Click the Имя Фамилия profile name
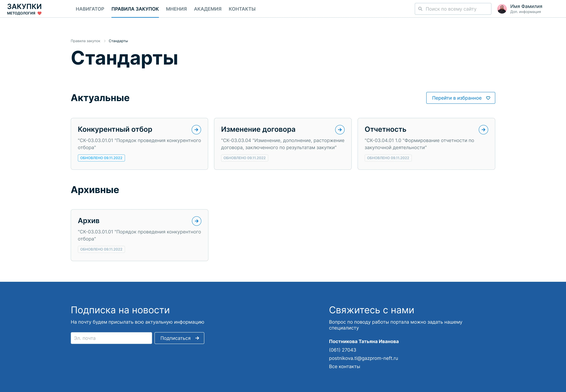The height and width of the screenshot is (392, 566). (x=526, y=6)
